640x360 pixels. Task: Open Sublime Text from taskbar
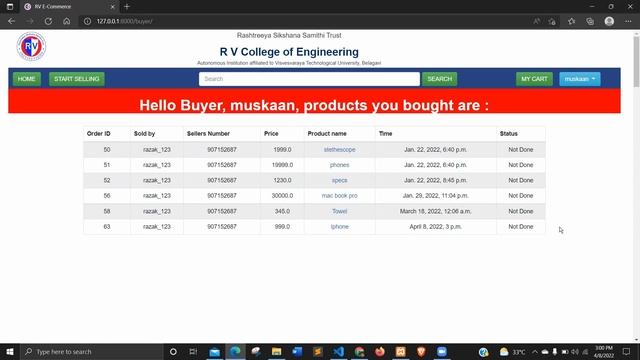[x=318, y=351]
